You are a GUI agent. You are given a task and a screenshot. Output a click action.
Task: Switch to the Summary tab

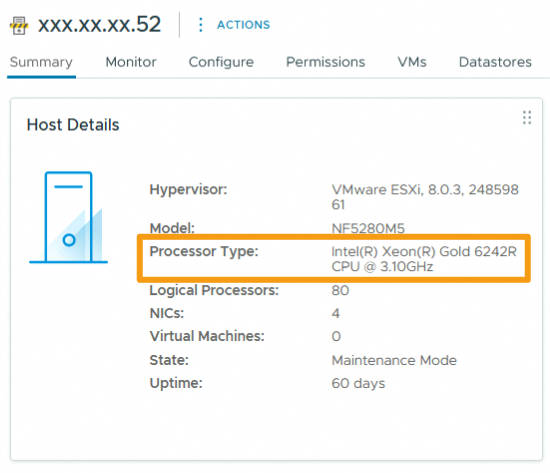pos(41,62)
